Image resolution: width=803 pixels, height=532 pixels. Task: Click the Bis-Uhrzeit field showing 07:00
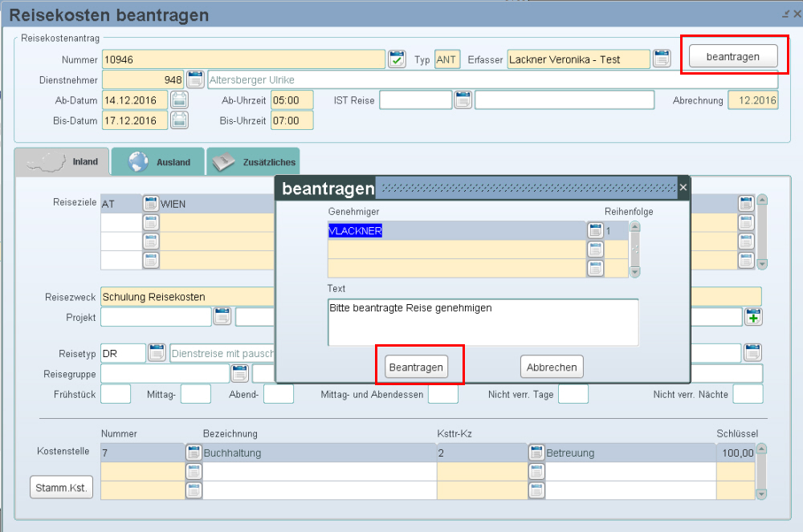coord(292,120)
